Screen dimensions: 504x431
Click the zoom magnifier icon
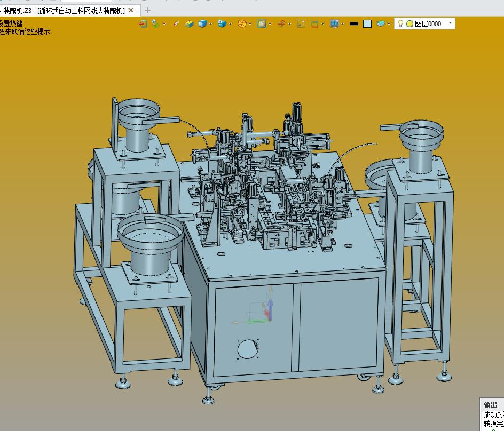click(x=262, y=24)
